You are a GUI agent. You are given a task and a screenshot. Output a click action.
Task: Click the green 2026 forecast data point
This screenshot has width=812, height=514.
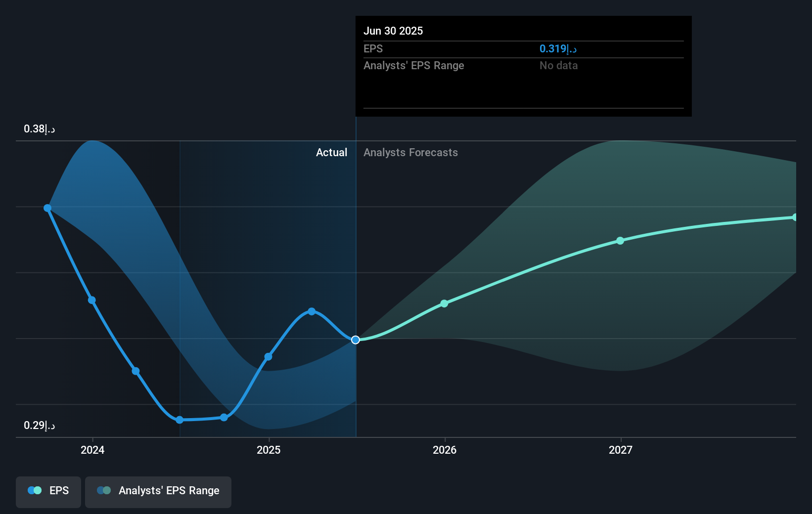tap(444, 303)
